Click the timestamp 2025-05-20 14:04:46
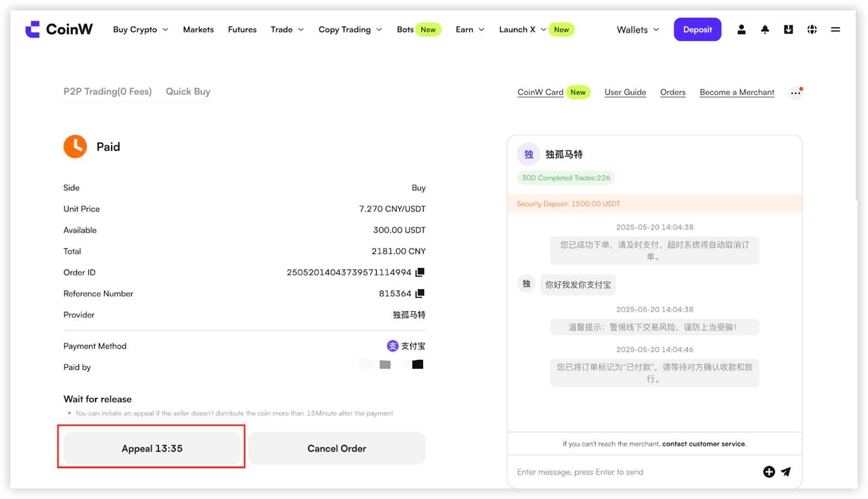 [x=655, y=350]
